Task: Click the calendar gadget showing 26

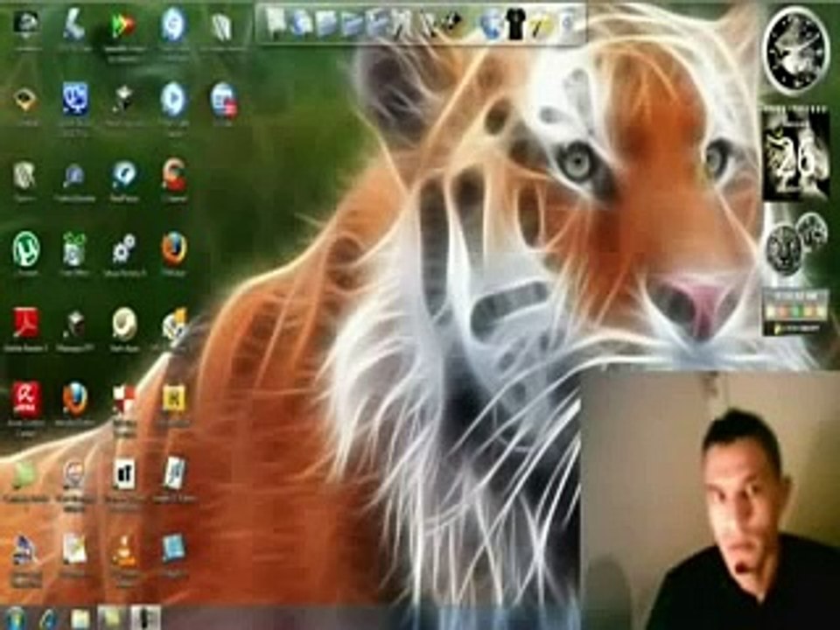Action: point(795,154)
